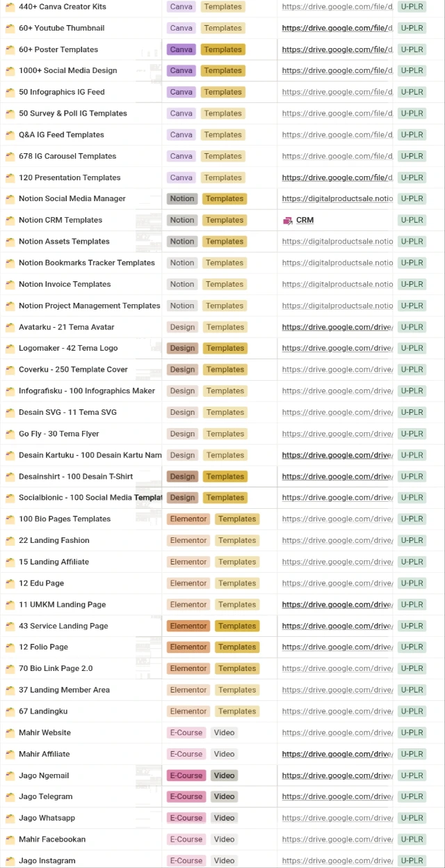Screen dimensions: 445x868
Task: Click folder icon beside Jago Instagram
Action: pyautogui.click(x=10, y=861)
